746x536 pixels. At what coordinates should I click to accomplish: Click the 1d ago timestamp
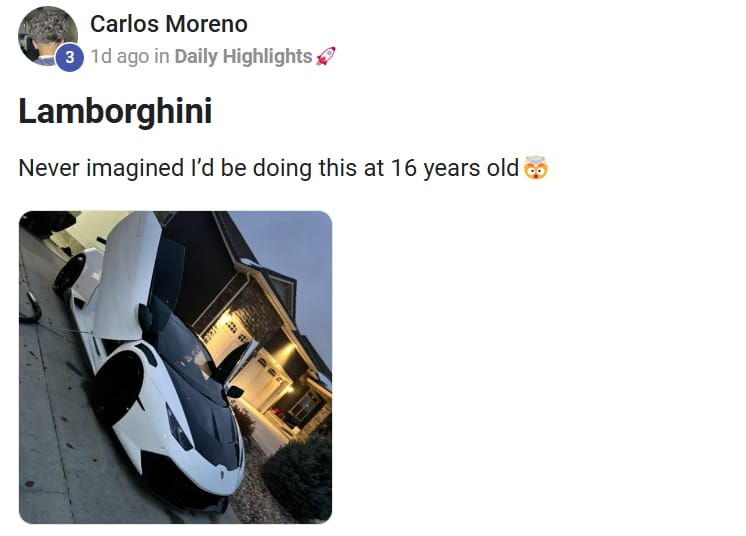click(119, 56)
